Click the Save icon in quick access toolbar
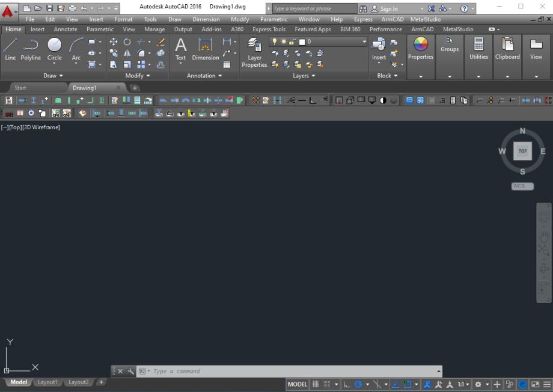This screenshot has height=392, width=553. pos(49,8)
